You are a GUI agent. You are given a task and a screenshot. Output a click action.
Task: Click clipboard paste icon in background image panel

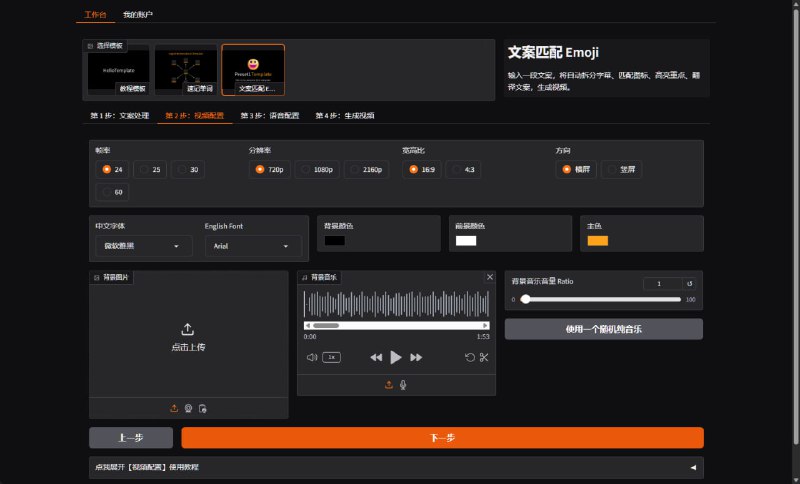(x=203, y=408)
